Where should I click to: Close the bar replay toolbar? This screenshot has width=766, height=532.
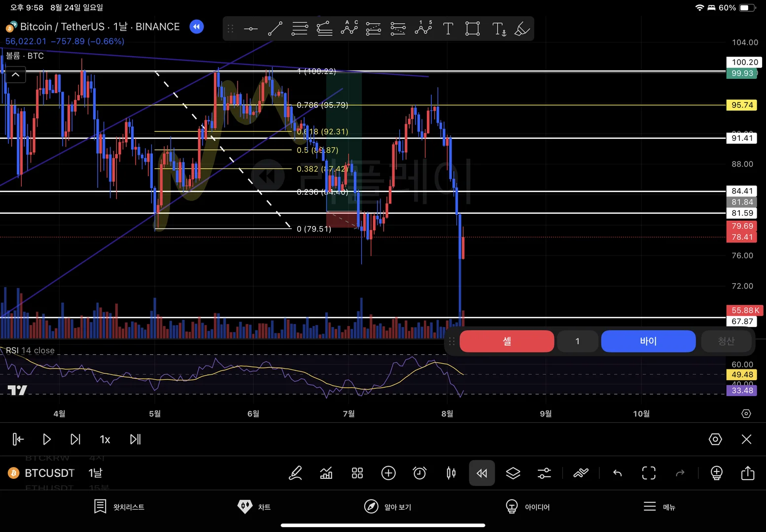coord(746,439)
